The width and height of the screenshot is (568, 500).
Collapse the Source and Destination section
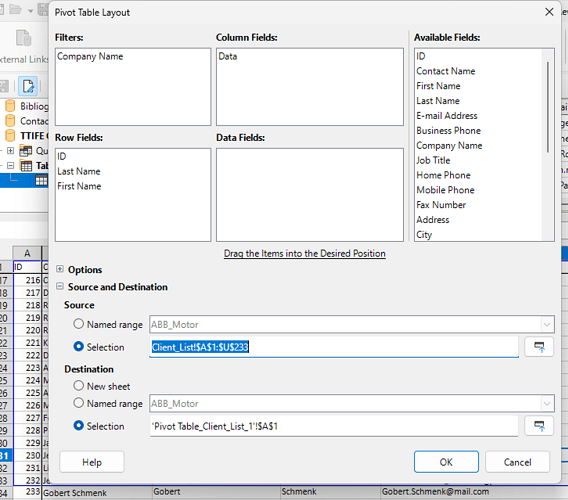tap(60, 286)
